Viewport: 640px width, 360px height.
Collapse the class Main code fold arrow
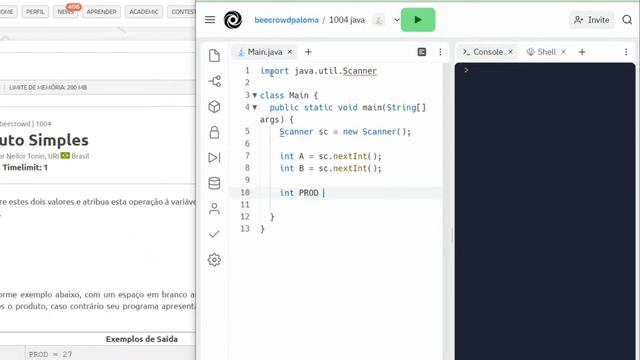[x=255, y=95]
